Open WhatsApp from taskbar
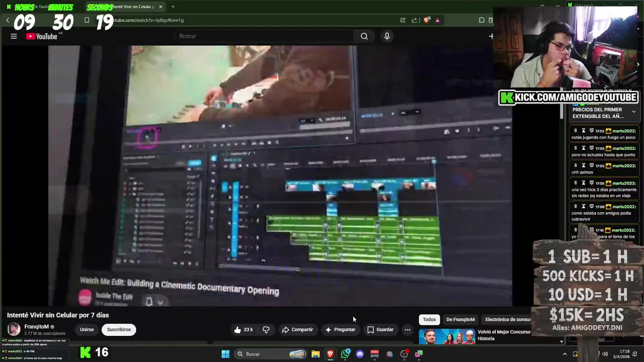This screenshot has height=362, width=644. click(345, 354)
